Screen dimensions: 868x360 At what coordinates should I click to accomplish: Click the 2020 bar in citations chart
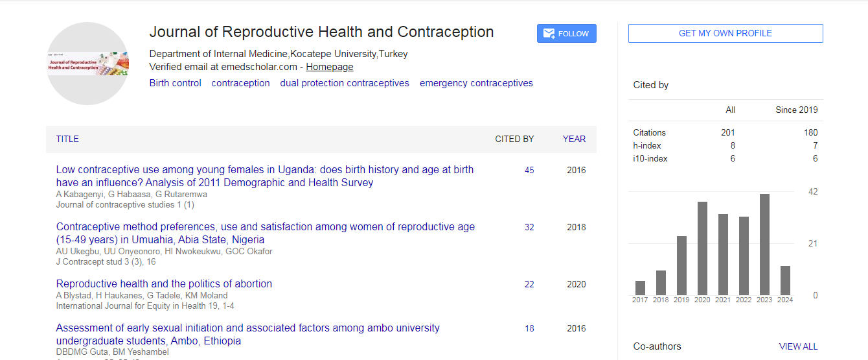coord(702,248)
